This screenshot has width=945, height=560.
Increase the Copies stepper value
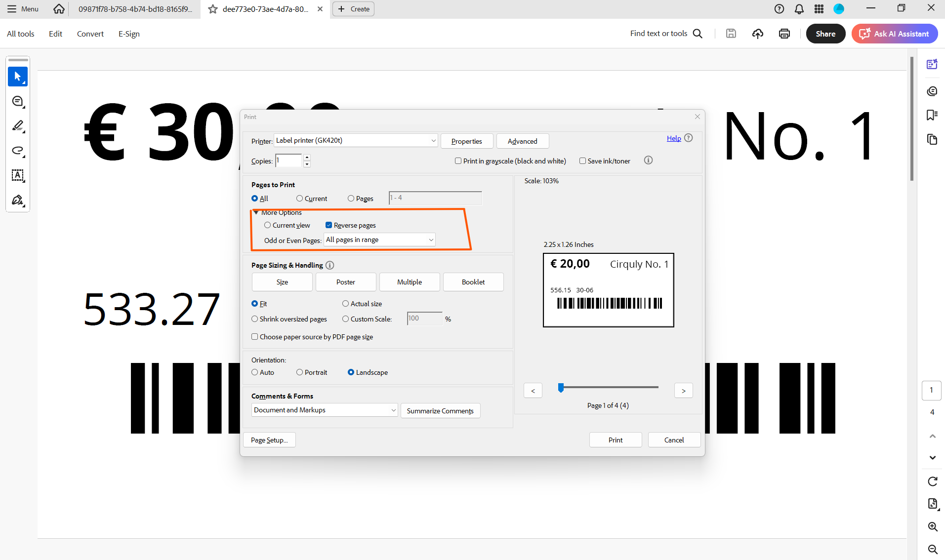click(307, 157)
